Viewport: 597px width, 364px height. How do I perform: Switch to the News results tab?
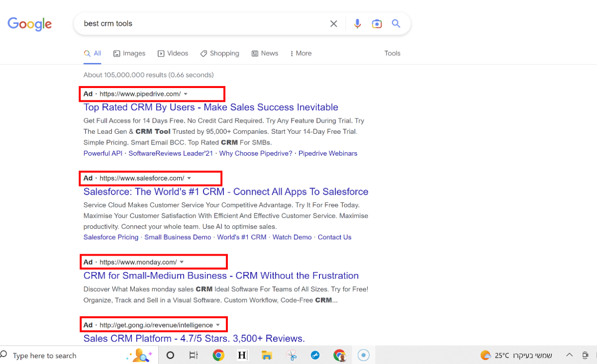265,53
